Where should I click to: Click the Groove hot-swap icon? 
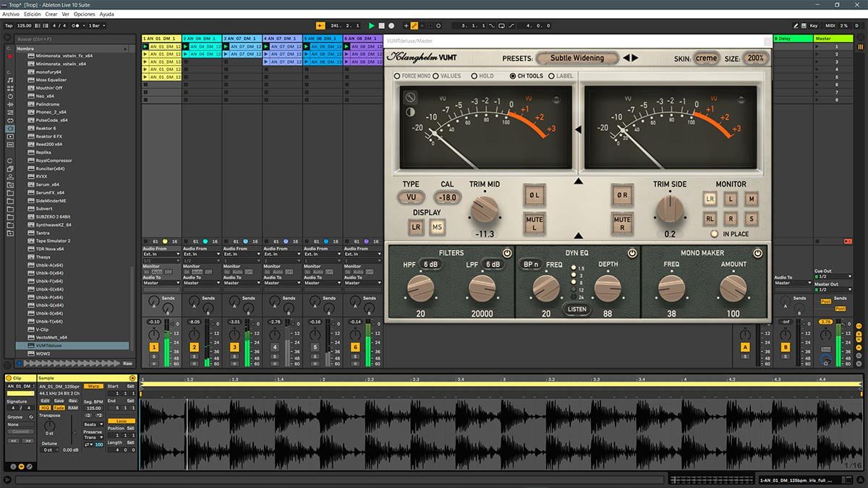point(31,417)
